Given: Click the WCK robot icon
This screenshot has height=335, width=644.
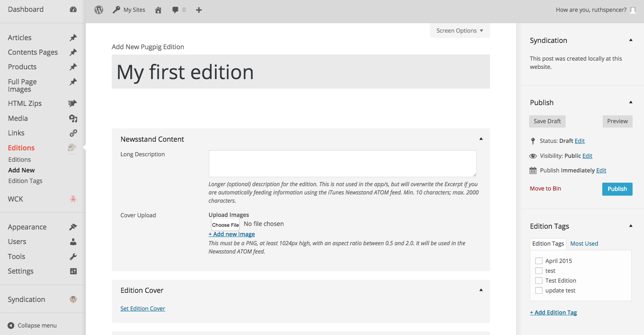Looking at the screenshot, I should (x=73, y=199).
